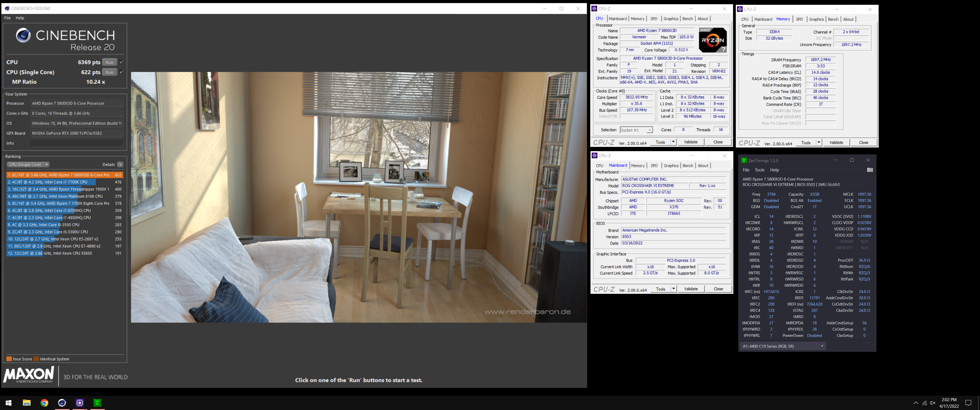Viewport: 980px width, 410px height.
Task: Click Tools button in CPU-Z Mainboard window
Action: [x=660, y=289]
